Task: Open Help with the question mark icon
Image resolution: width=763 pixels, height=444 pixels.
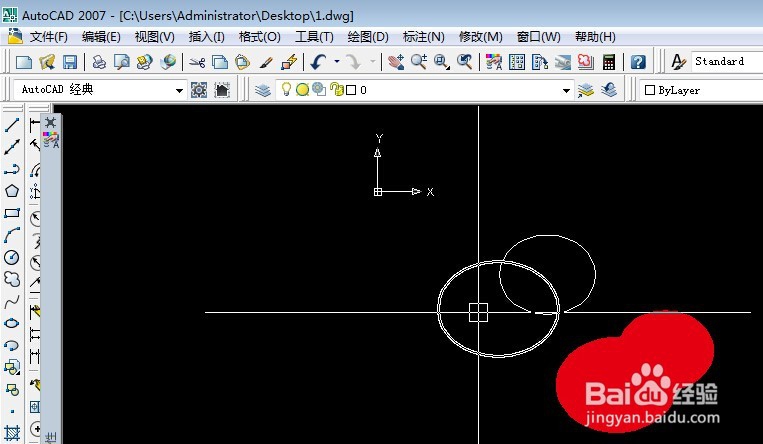Action: point(638,62)
